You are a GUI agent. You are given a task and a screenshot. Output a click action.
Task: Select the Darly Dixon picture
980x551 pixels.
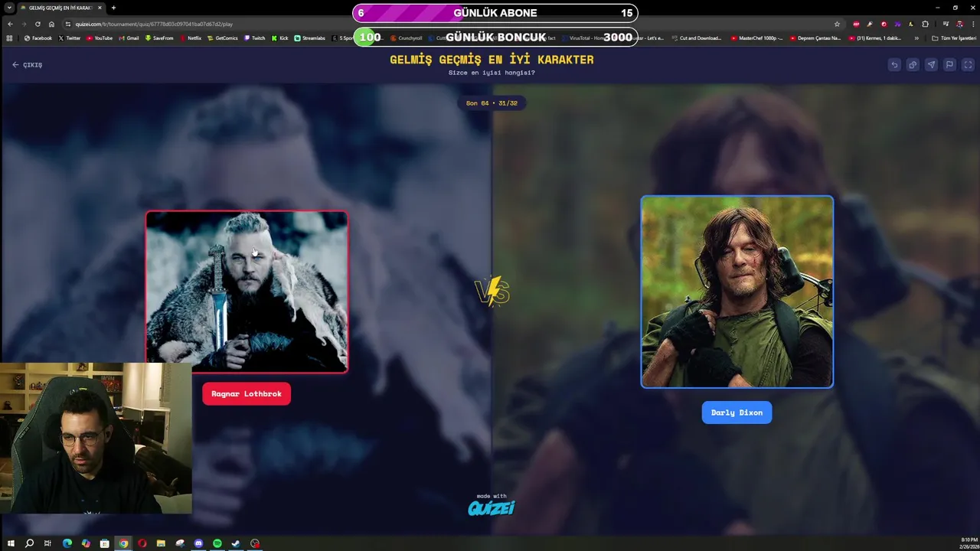[x=737, y=292]
